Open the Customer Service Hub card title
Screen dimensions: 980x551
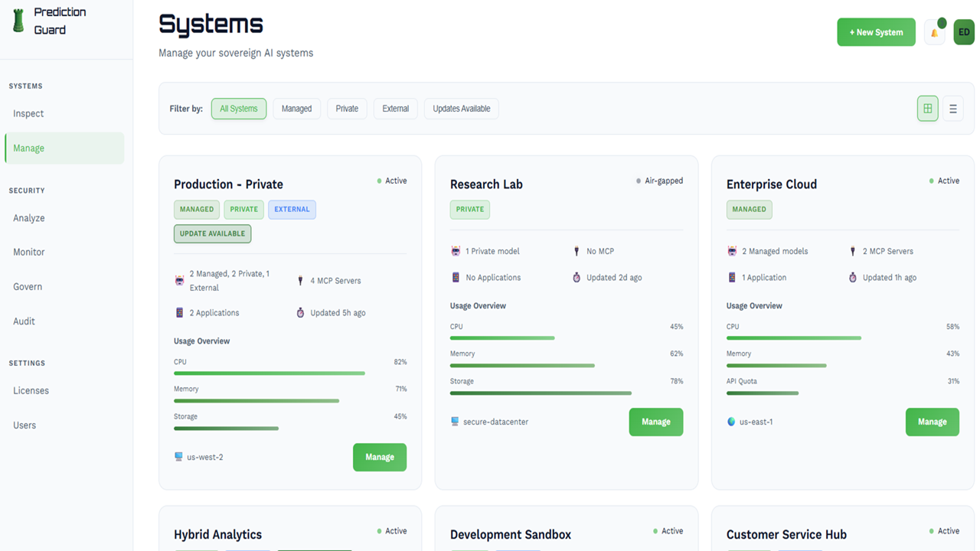(786, 535)
